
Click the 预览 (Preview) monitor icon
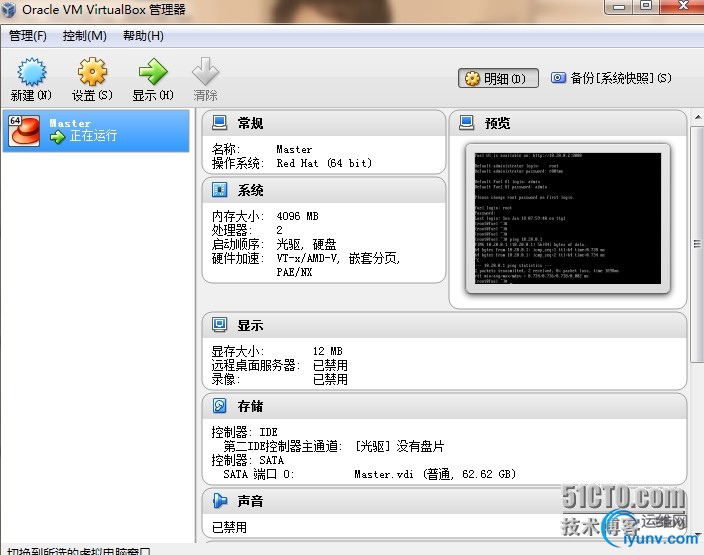467,123
